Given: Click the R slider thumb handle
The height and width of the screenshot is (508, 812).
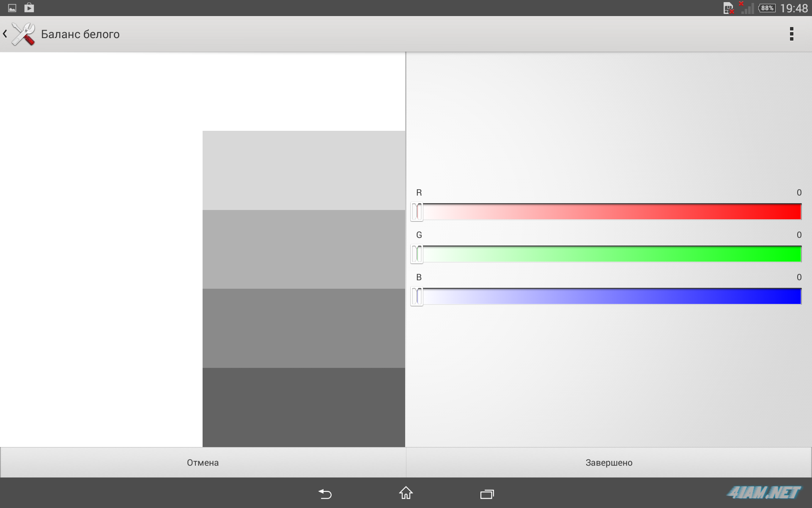Looking at the screenshot, I should coord(417,212).
